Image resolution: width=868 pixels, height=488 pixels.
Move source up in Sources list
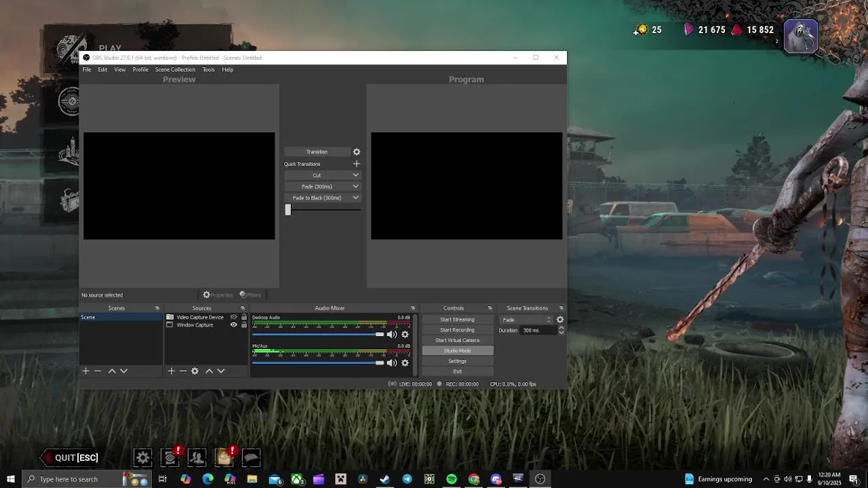(209, 371)
